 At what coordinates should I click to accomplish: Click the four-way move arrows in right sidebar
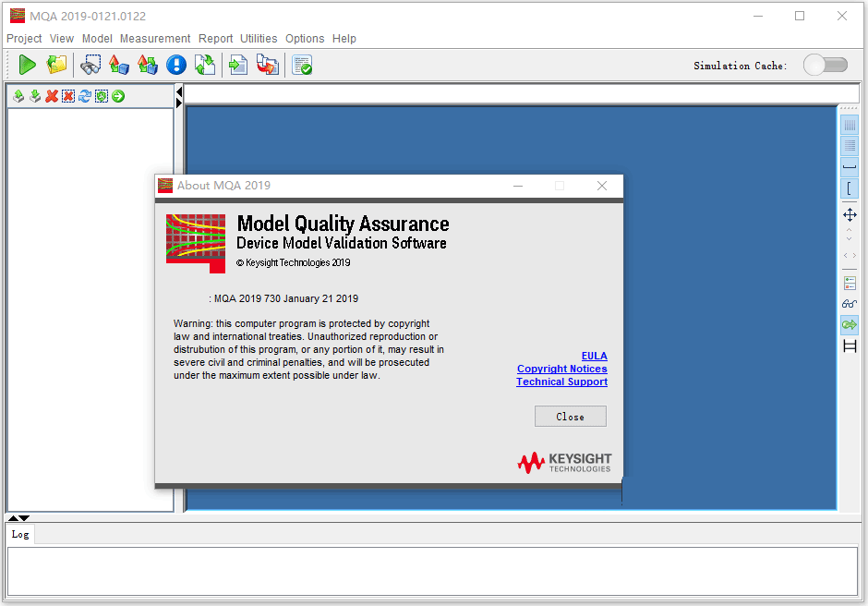point(849,214)
